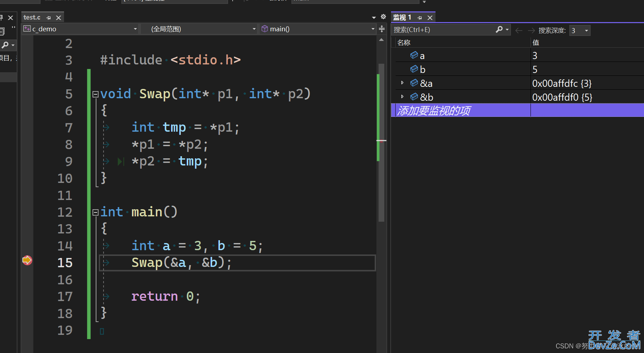Image resolution: width=644 pixels, height=353 pixels.
Task: Open the search depth dropdown showing 3
Action: [580, 31]
